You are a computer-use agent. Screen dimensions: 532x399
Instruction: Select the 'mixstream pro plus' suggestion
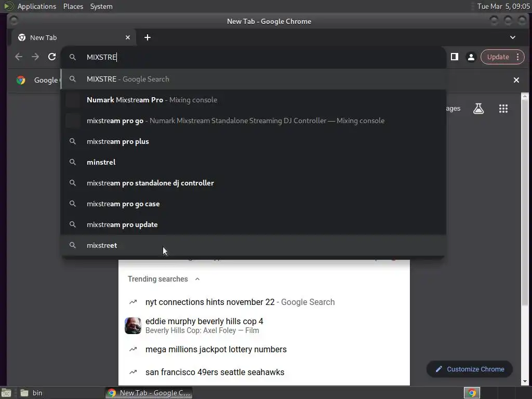pos(253,141)
